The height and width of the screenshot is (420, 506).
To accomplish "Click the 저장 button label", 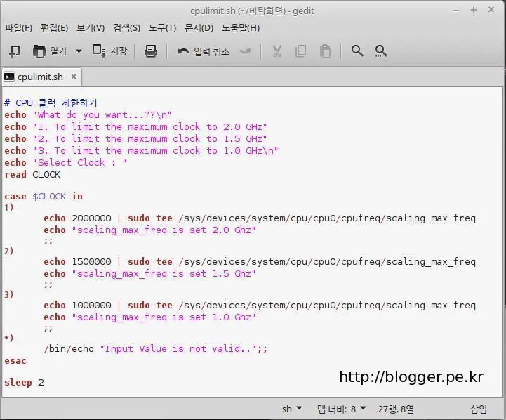I will [119, 51].
